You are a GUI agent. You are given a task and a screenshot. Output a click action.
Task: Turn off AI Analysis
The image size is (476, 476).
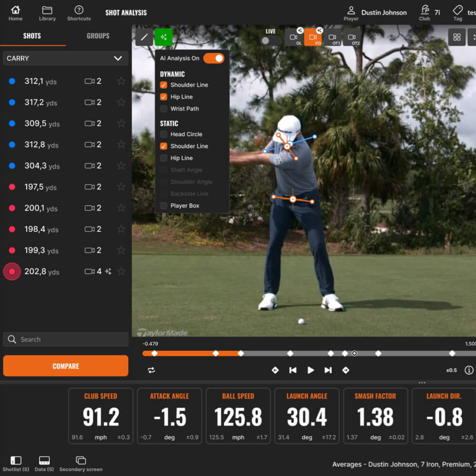pyautogui.click(x=214, y=58)
